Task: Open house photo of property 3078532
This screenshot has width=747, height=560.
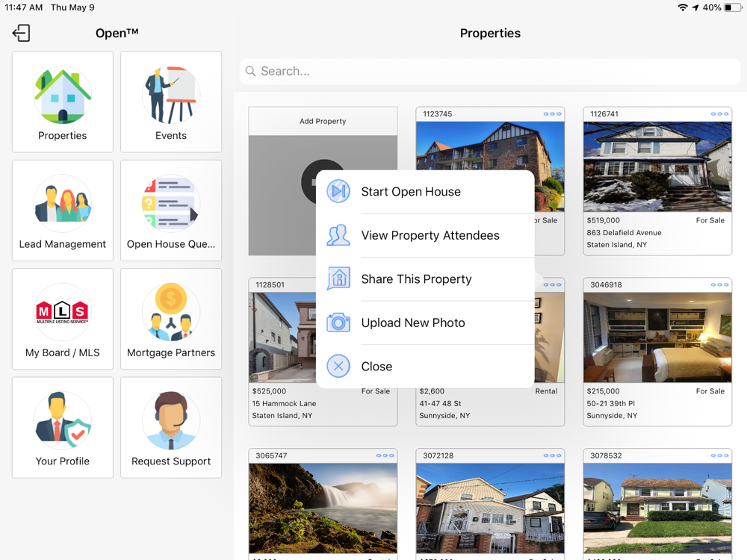Action: point(657,508)
